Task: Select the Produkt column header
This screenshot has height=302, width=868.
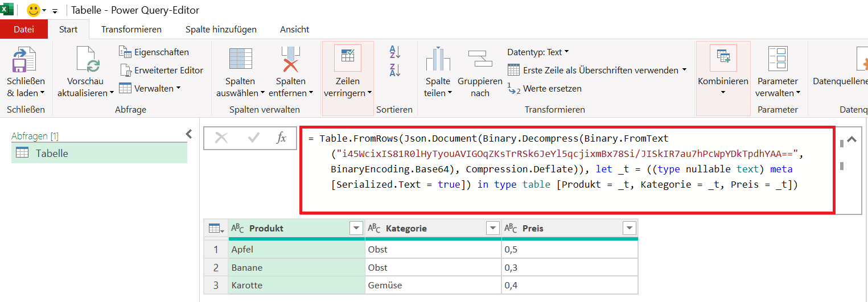Action: 296,228
